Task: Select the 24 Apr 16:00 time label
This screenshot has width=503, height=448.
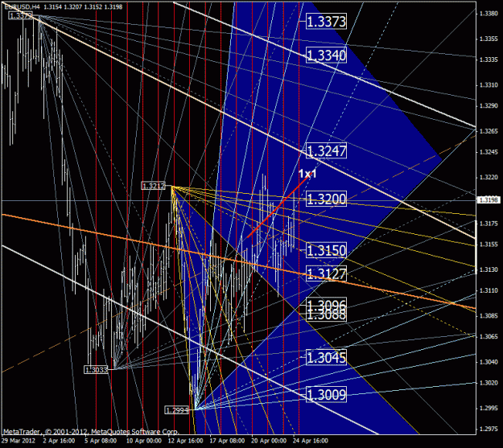Action: pos(311,441)
